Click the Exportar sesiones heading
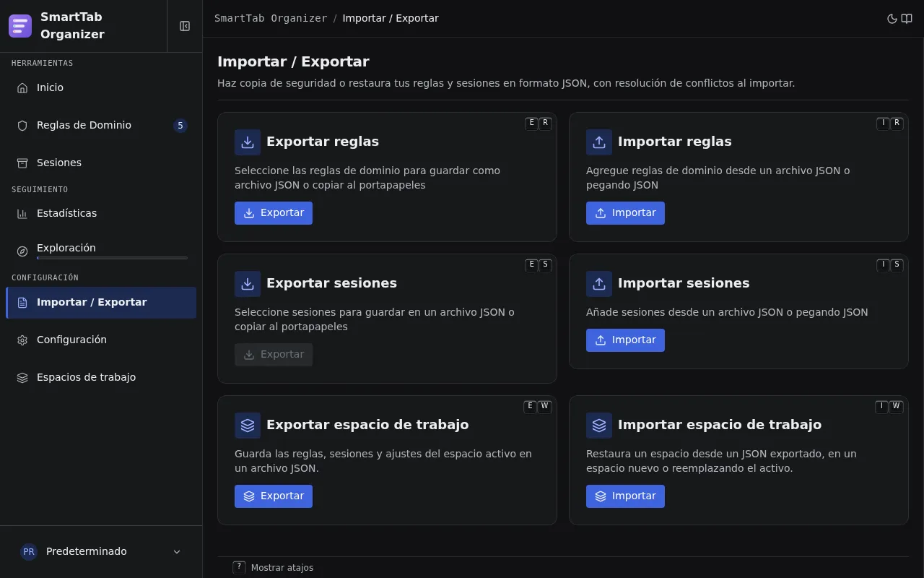The image size is (924, 578). [x=331, y=283]
